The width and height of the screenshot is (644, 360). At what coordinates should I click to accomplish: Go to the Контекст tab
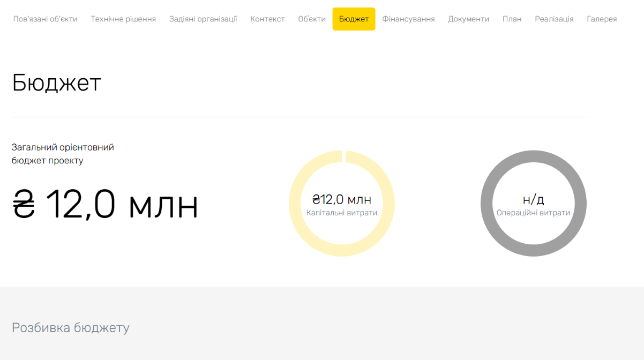click(267, 19)
